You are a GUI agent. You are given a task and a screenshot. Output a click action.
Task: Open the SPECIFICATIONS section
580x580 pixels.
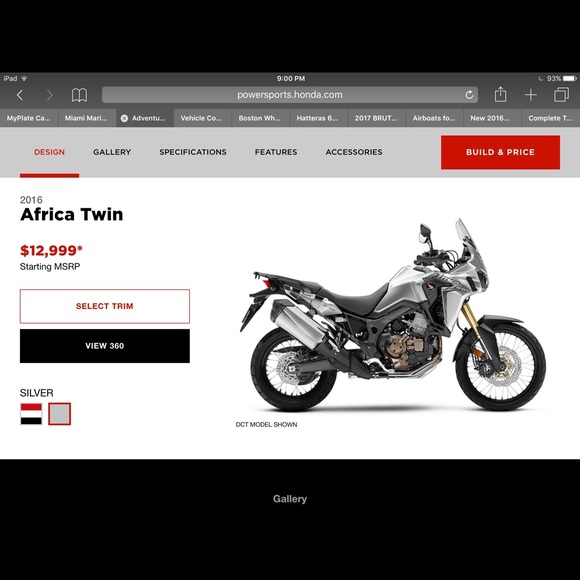[x=193, y=152]
